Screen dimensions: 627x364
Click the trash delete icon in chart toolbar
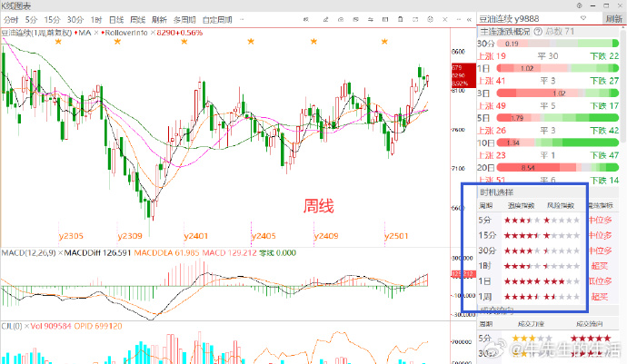[x=400, y=19]
